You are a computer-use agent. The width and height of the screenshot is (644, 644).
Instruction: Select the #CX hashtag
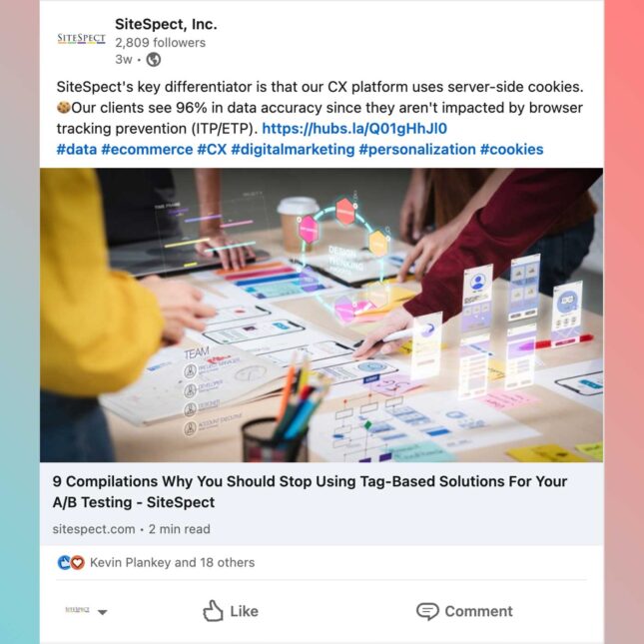212,150
